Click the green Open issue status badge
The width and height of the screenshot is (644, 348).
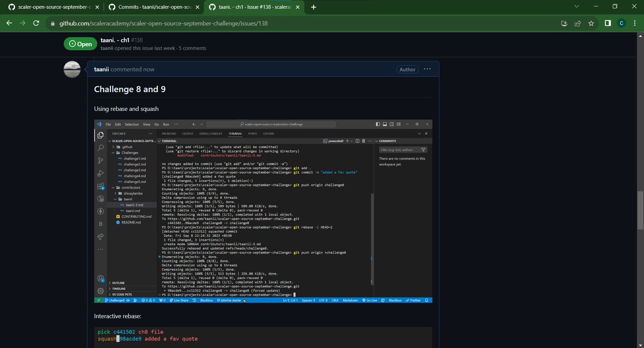point(80,44)
